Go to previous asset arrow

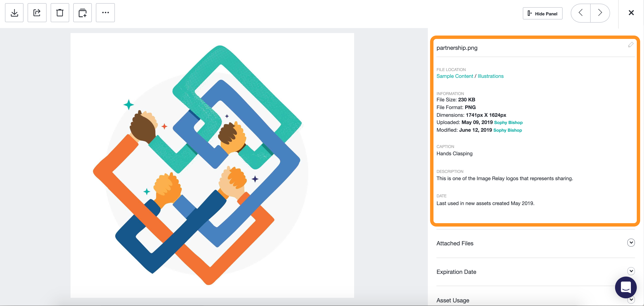tap(581, 13)
